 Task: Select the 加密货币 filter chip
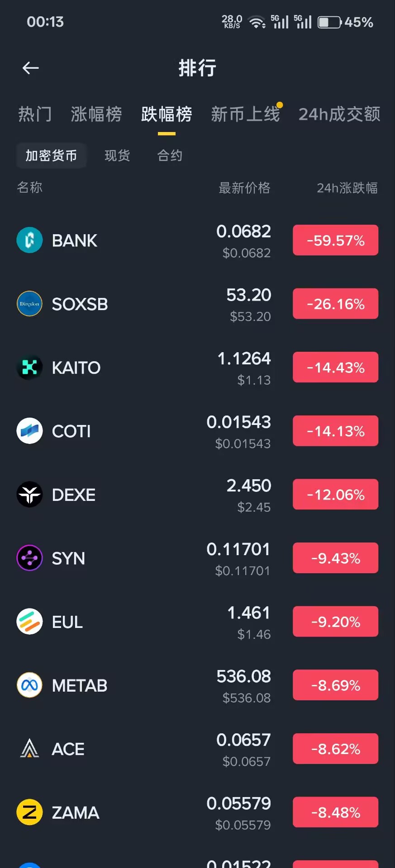pyautogui.click(x=51, y=156)
